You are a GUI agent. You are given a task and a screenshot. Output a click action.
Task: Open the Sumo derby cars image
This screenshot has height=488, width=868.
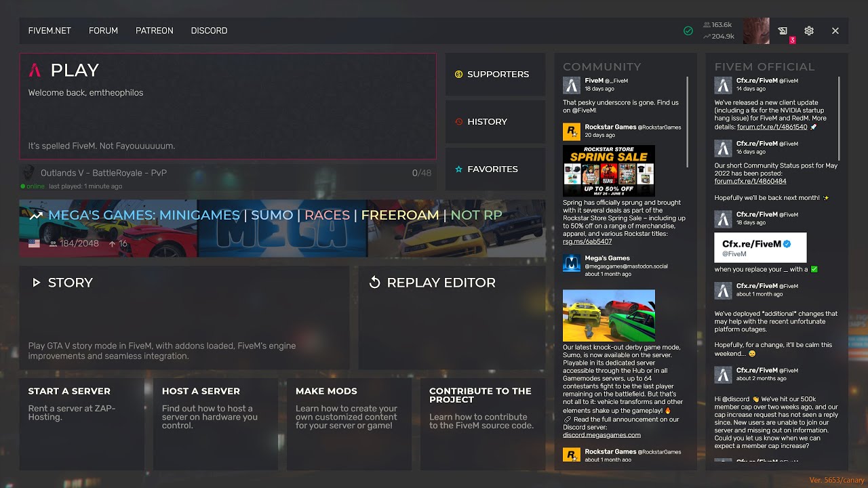click(x=609, y=316)
